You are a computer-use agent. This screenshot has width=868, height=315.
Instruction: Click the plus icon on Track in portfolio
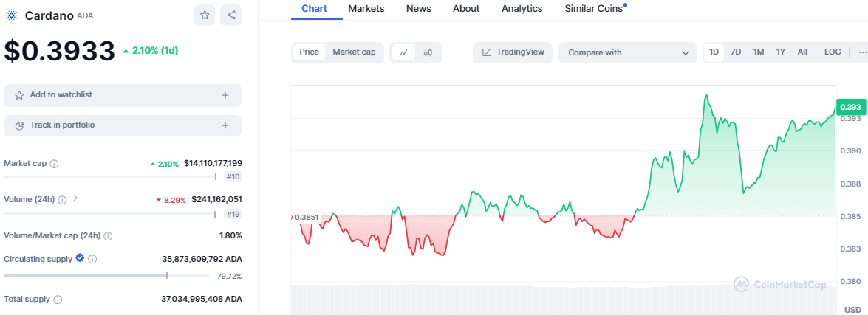click(x=225, y=126)
